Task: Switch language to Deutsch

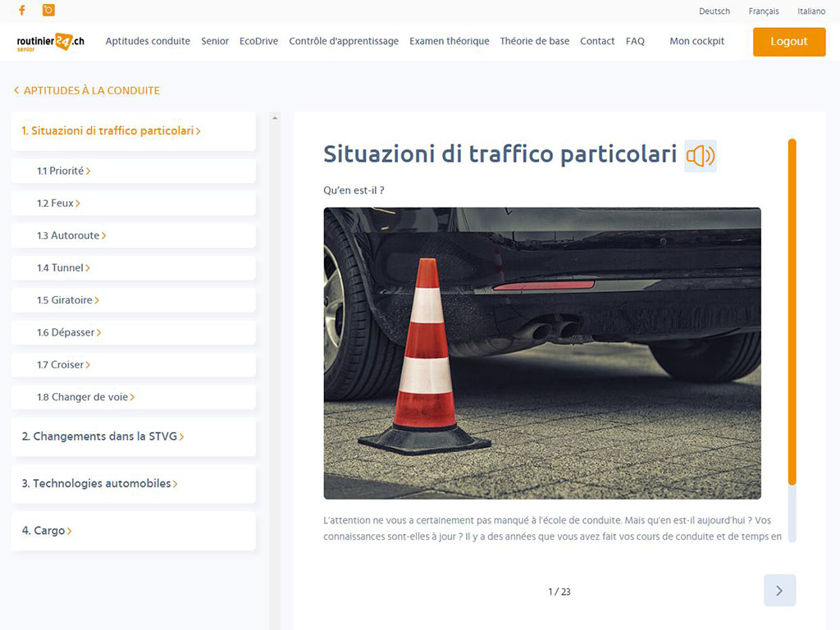Action: coord(714,11)
